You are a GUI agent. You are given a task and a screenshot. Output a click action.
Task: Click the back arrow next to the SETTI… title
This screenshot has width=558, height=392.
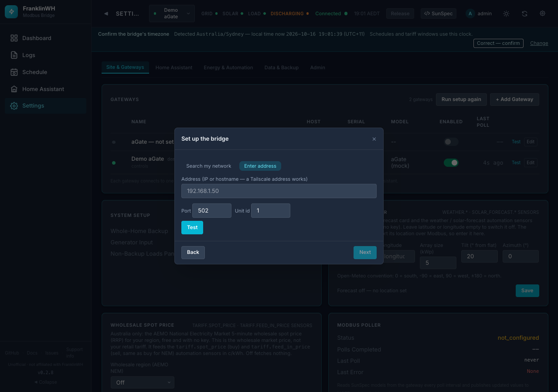point(106,14)
